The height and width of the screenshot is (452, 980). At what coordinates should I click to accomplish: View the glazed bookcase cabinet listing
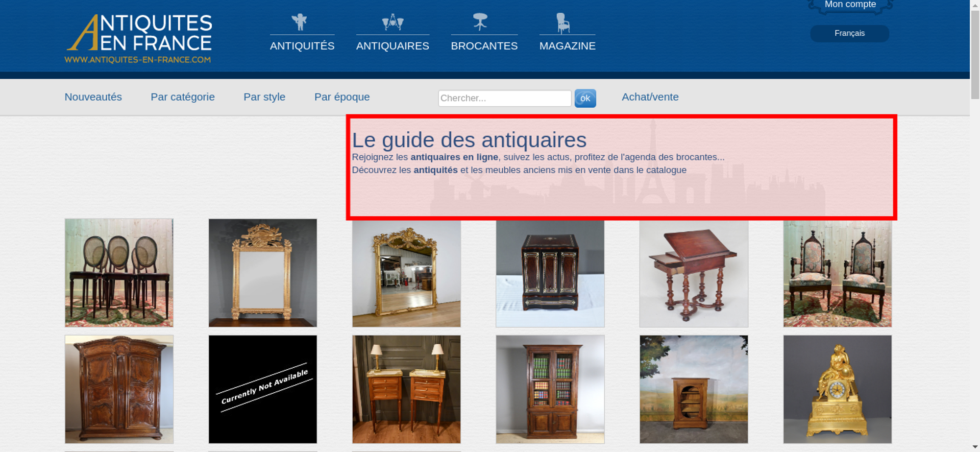click(550, 389)
